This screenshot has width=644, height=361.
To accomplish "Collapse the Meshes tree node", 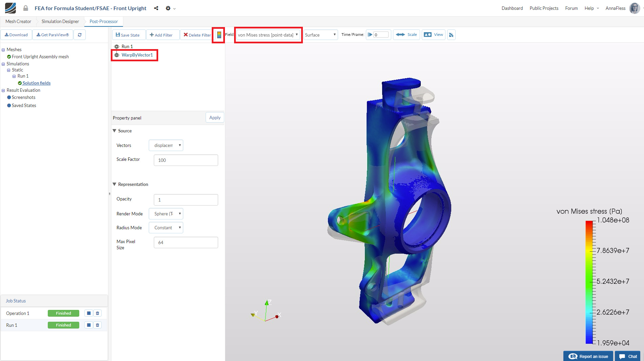I will (x=3, y=50).
